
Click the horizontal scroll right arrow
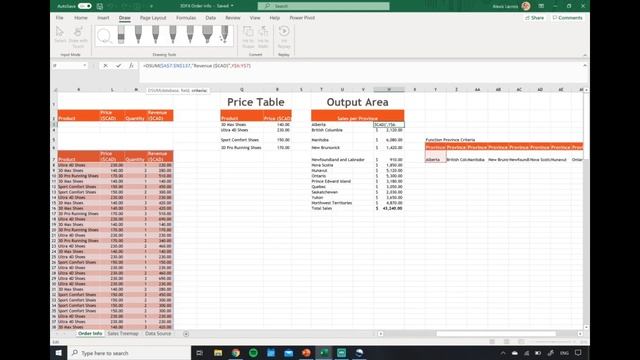click(x=580, y=334)
